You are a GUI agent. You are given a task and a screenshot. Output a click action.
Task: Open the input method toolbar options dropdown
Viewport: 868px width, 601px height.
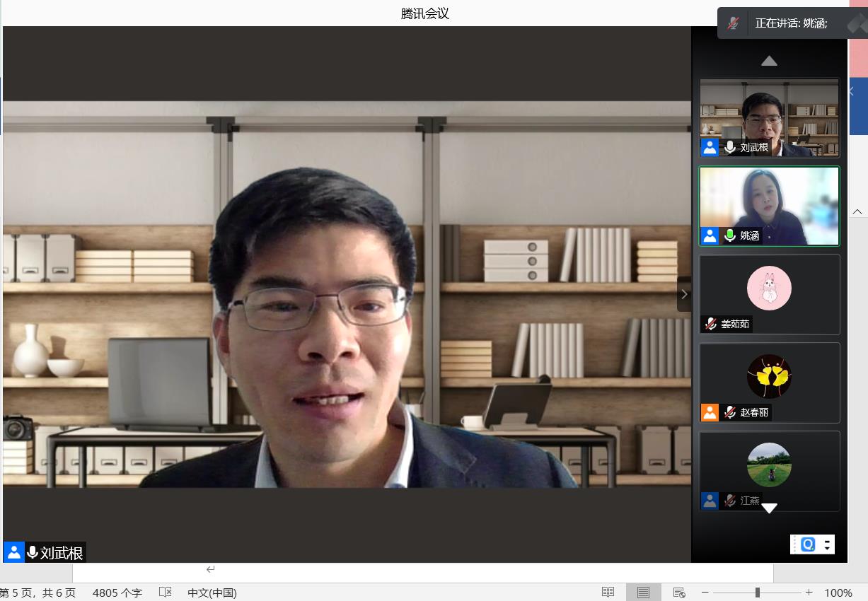(828, 544)
